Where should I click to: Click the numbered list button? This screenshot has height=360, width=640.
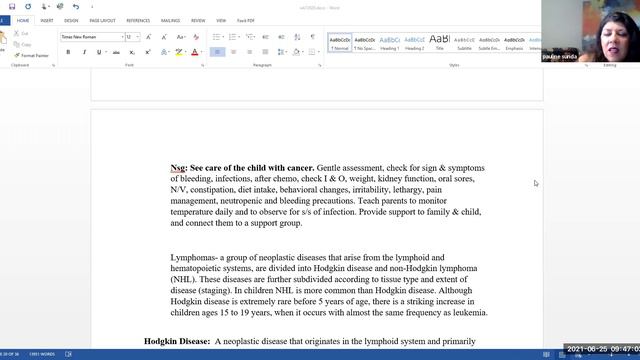point(234,37)
